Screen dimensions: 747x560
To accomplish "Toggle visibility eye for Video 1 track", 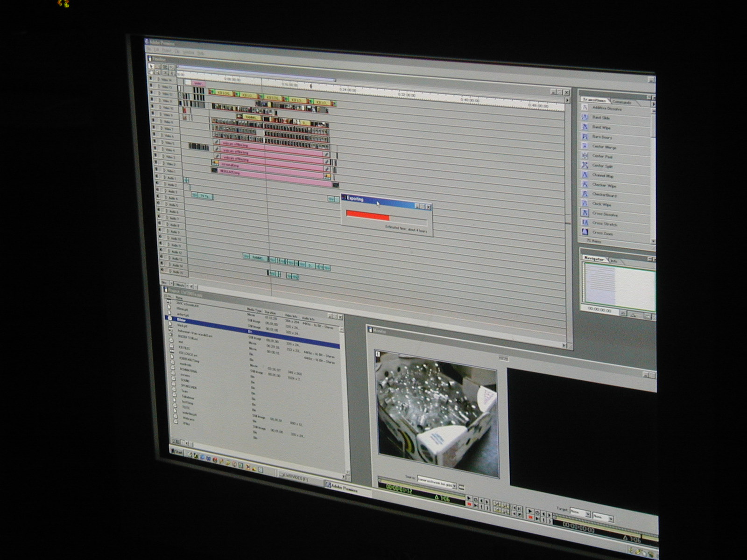I will click(x=156, y=169).
